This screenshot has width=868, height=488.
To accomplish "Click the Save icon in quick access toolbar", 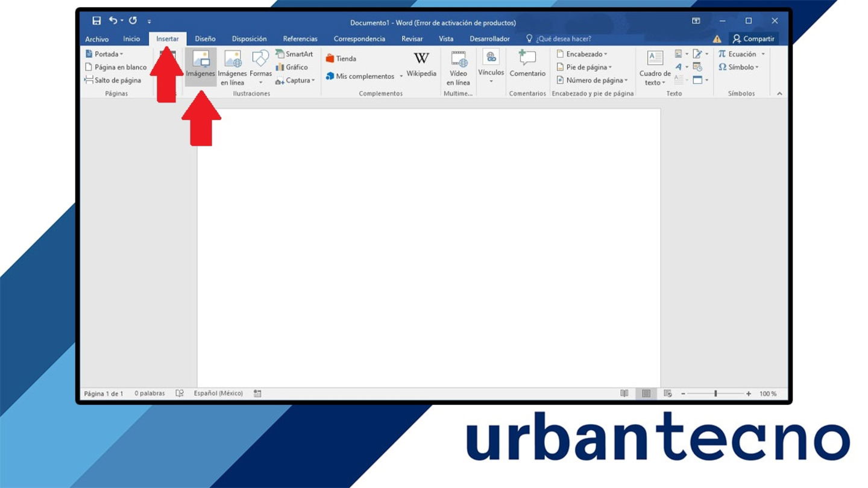I will [96, 20].
